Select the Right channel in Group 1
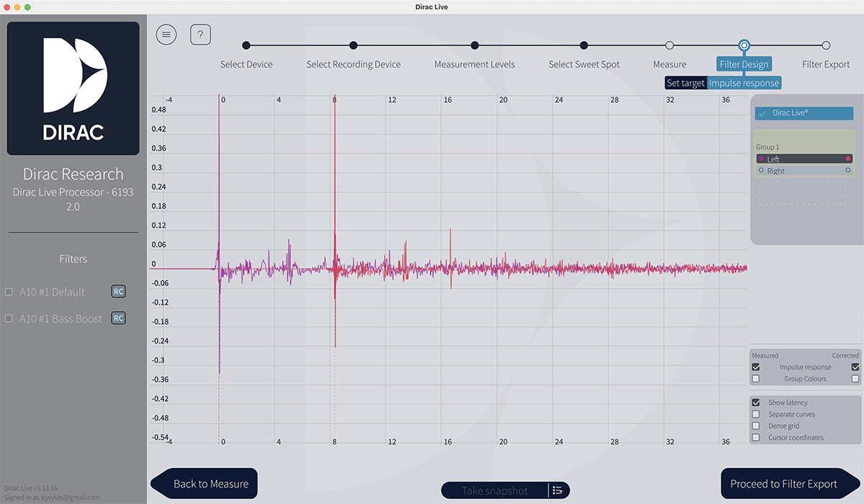This screenshot has height=504, width=864. (x=775, y=171)
